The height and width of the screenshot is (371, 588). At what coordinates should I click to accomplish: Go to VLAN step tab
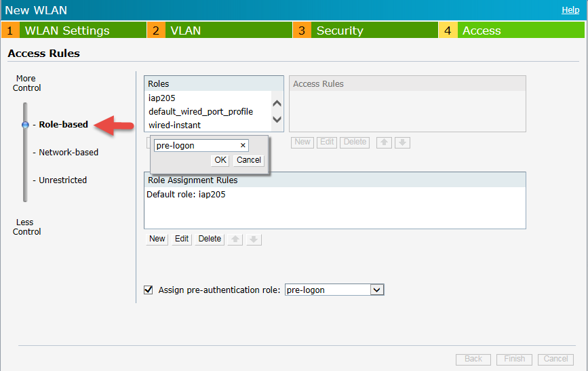pos(220,30)
